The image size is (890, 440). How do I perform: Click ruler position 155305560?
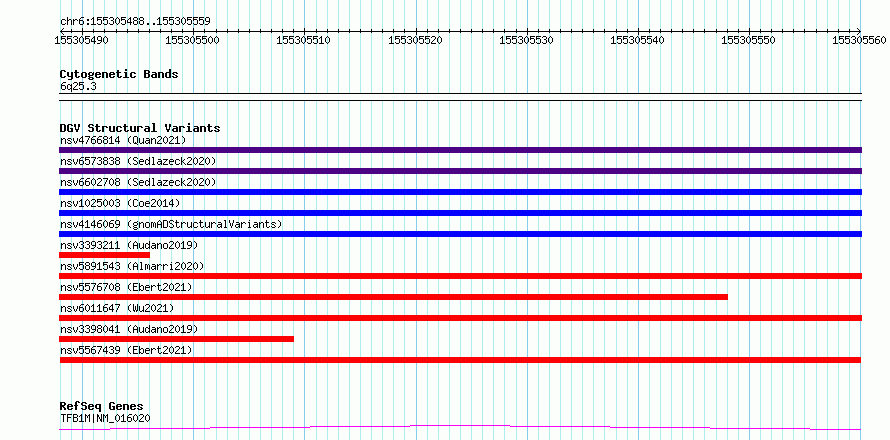(x=859, y=40)
